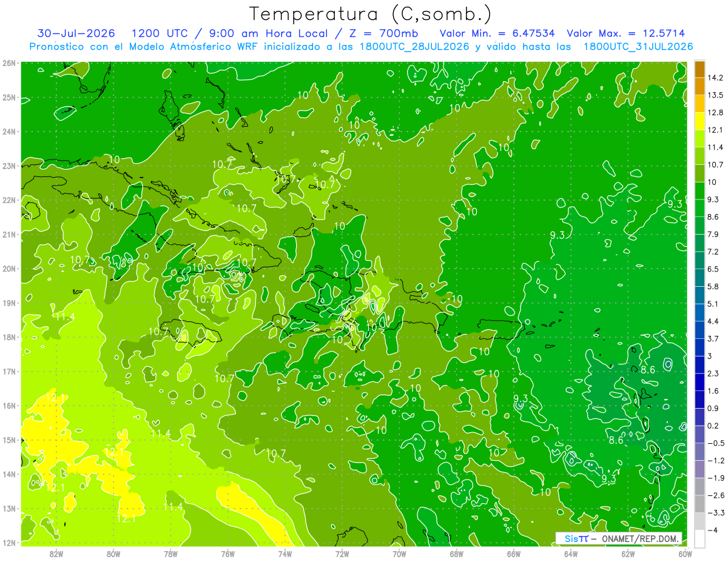Click the 80W longitude axis label
Image resolution: width=728 pixels, height=562 pixels.
pos(113,554)
